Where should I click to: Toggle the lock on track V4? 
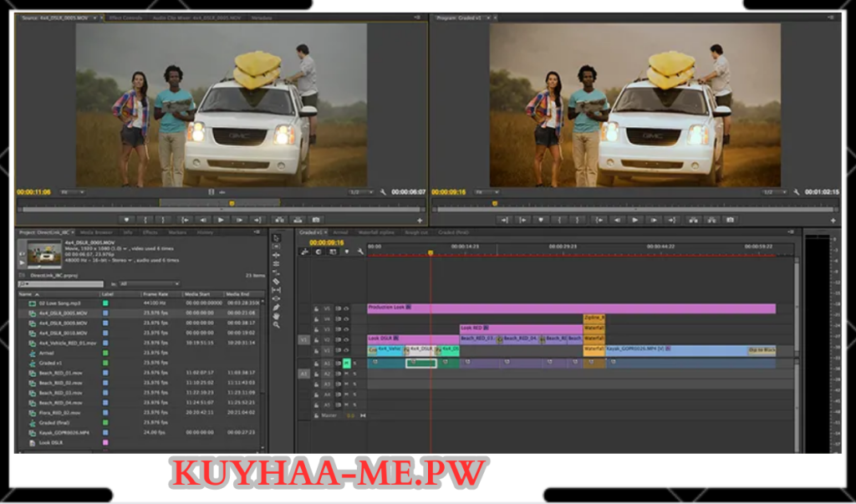coord(316,319)
